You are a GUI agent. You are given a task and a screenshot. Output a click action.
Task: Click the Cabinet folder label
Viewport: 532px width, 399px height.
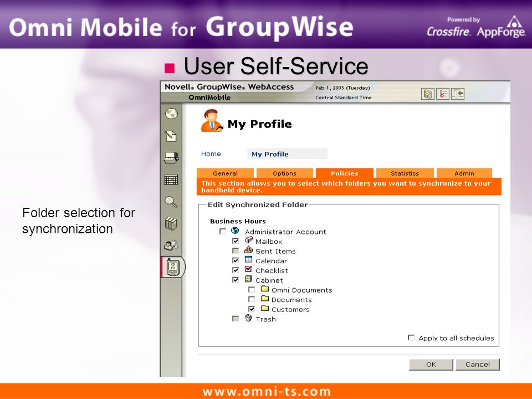coord(269,280)
